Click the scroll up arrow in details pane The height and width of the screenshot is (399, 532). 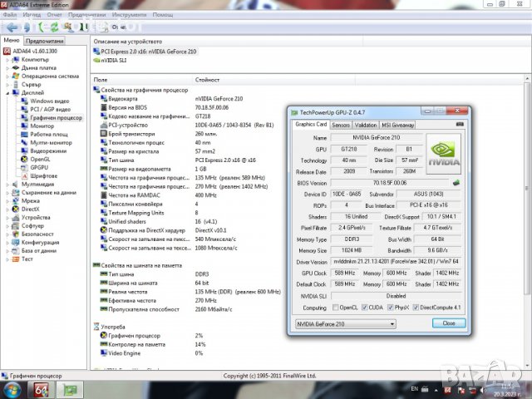click(x=527, y=79)
